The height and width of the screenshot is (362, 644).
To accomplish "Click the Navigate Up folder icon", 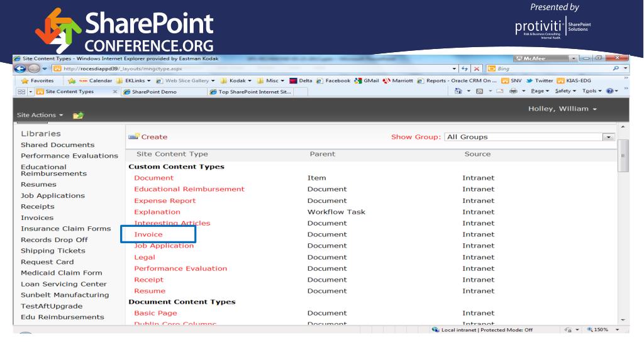I will pyautogui.click(x=78, y=116).
